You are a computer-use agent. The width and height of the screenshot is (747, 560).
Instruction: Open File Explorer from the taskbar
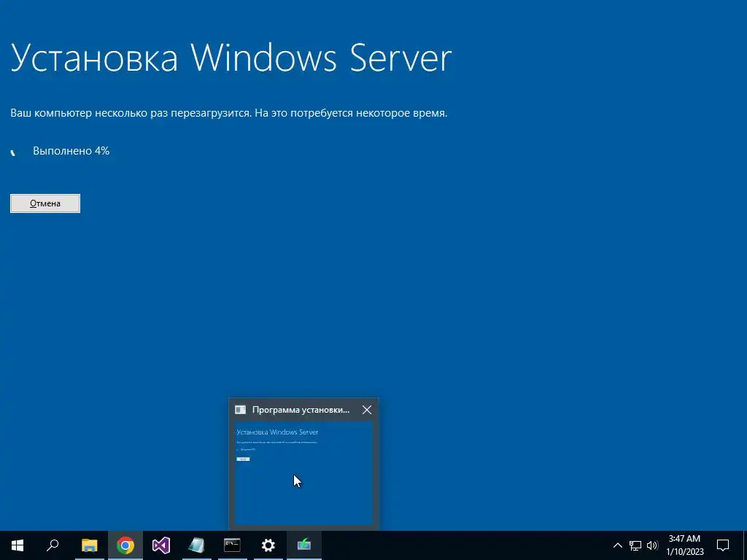coord(89,545)
